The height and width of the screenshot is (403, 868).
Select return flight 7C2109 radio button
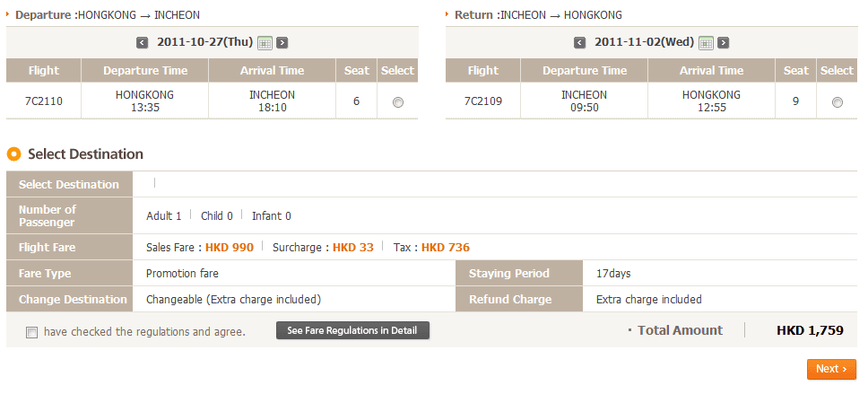coord(838,102)
